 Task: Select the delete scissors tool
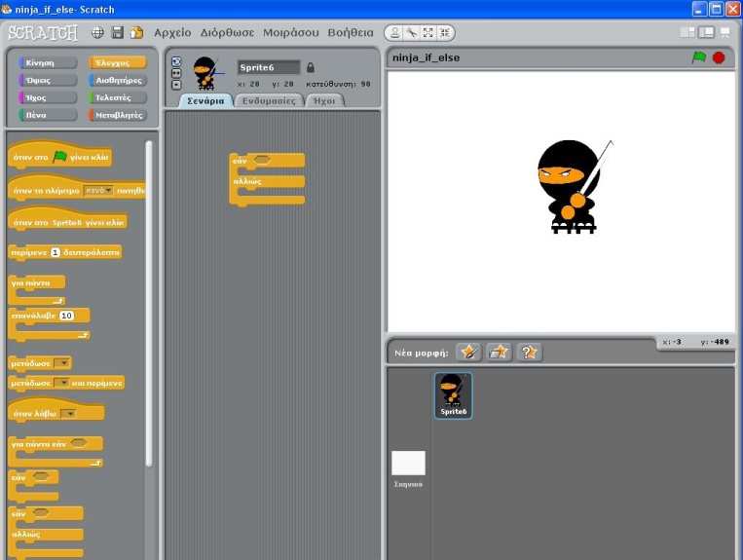click(x=411, y=33)
